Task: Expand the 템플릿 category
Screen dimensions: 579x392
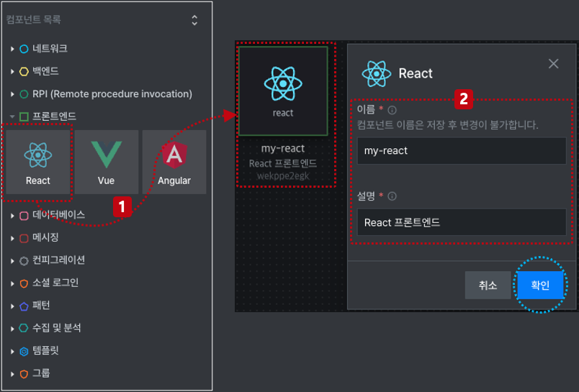Action: (x=12, y=352)
